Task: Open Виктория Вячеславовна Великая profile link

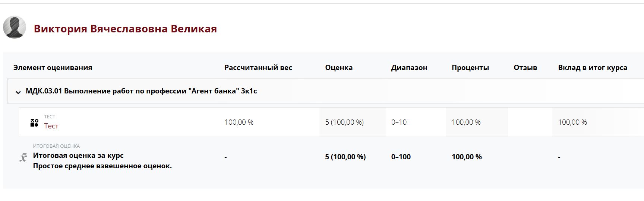Action: [125, 29]
